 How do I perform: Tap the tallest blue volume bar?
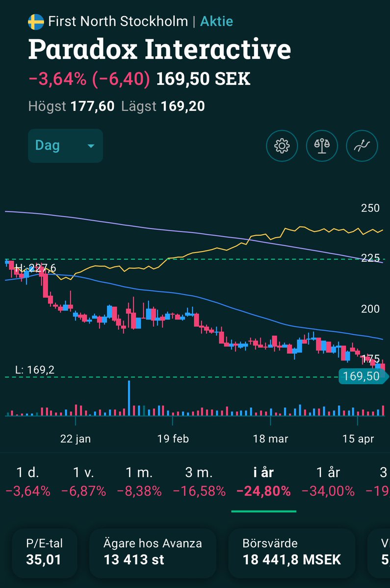point(130,398)
